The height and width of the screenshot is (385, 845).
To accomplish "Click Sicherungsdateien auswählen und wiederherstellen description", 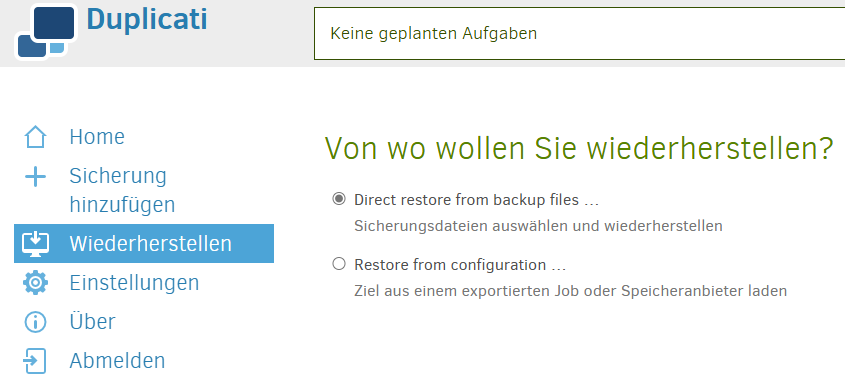I will point(538,225).
